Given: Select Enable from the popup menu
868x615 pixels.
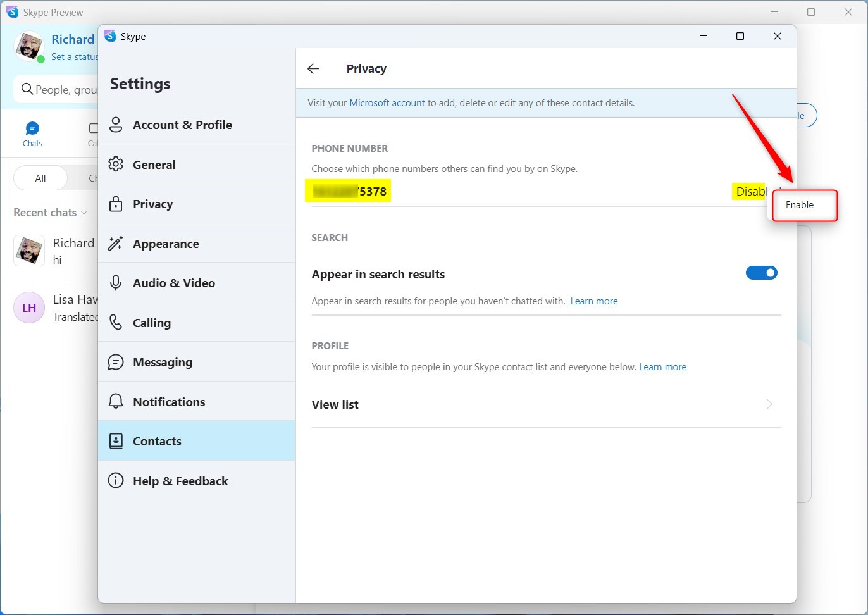Looking at the screenshot, I should tap(800, 205).
